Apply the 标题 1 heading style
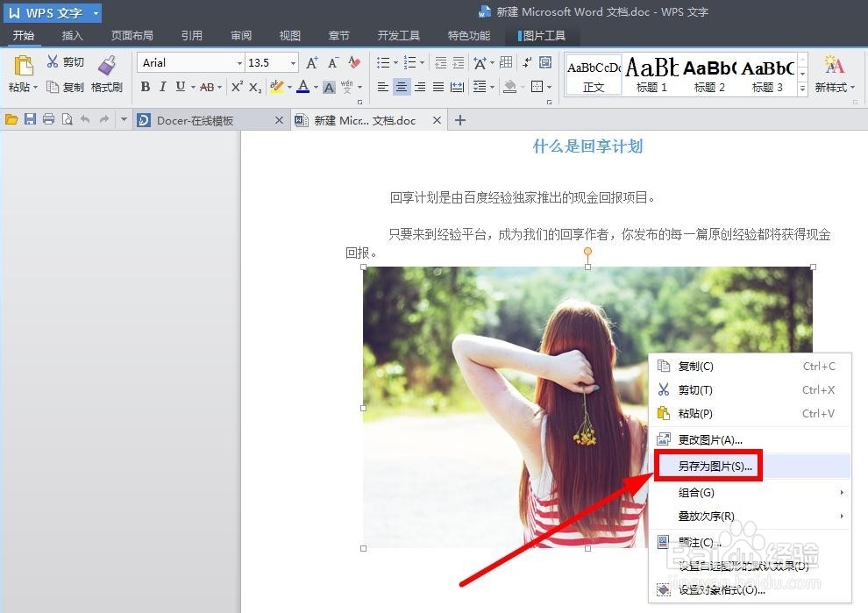 (x=651, y=75)
